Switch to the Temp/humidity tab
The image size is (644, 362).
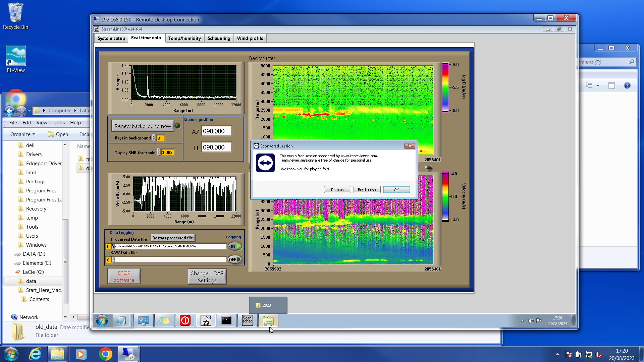184,38
